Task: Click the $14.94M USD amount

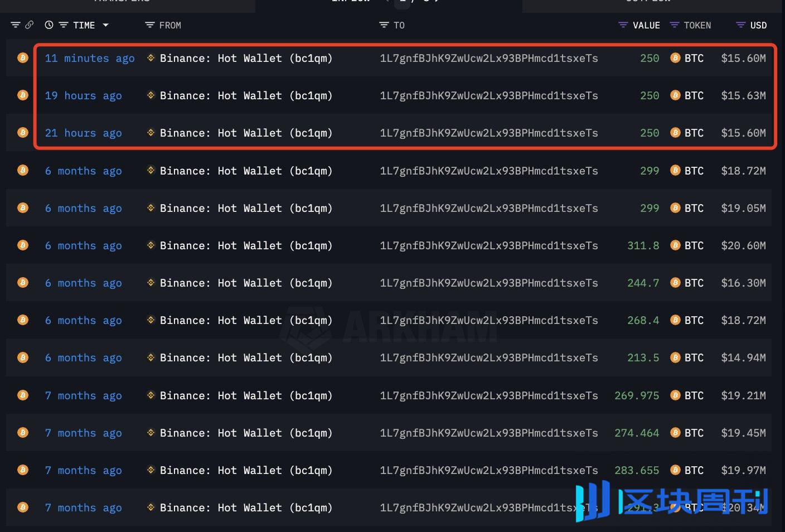Action: coord(743,357)
